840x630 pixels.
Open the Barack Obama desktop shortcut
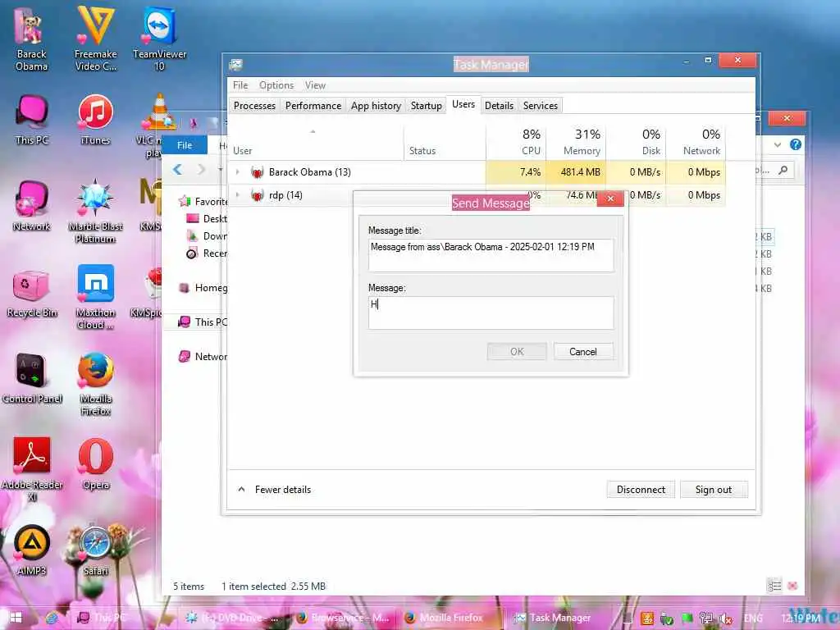point(32,39)
